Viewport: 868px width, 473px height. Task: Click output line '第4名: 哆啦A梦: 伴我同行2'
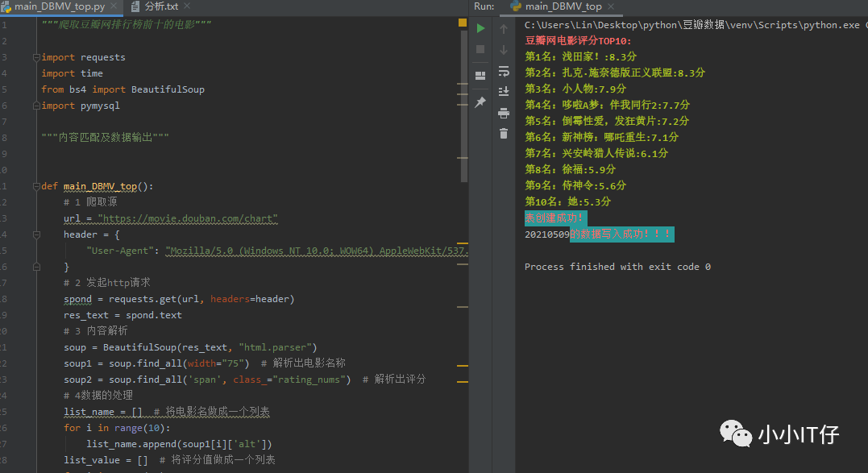coord(607,105)
